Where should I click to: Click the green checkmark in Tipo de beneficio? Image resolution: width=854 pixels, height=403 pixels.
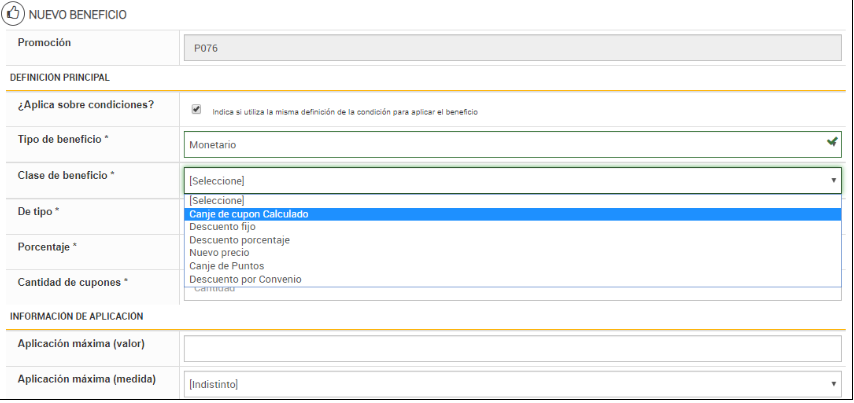tap(832, 143)
